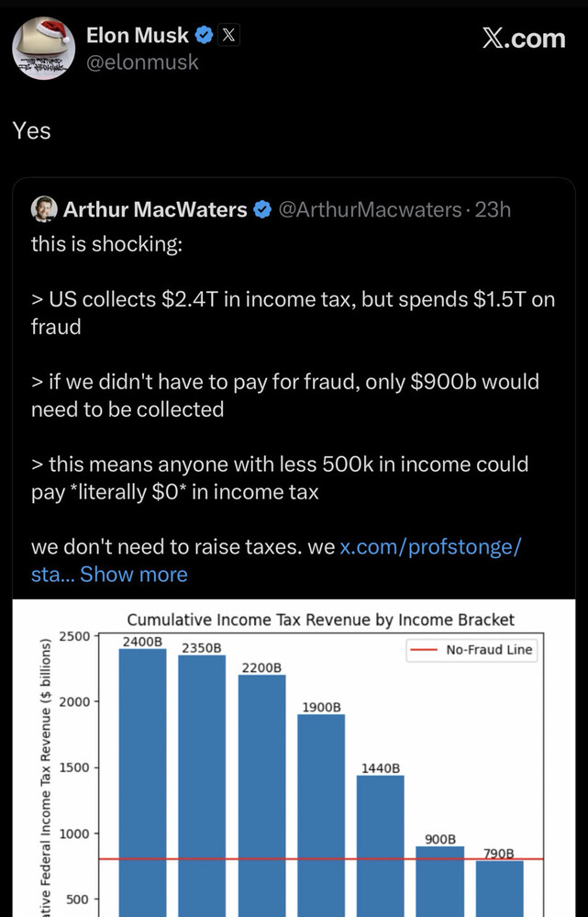Follow the x.com/profstonge/ link
Image resolution: width=588 pixels, height=917 pixels.
point(430,547)
